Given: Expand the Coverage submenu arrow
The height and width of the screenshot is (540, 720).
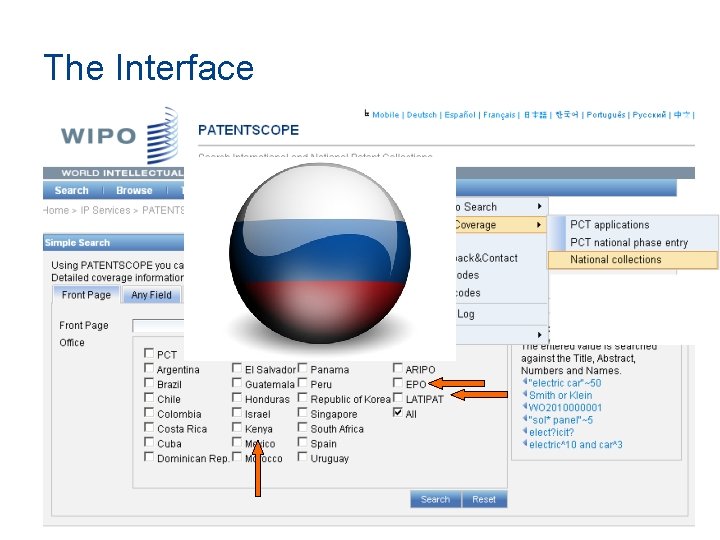Looking at the screenshot, I should [x=539, y=225].
